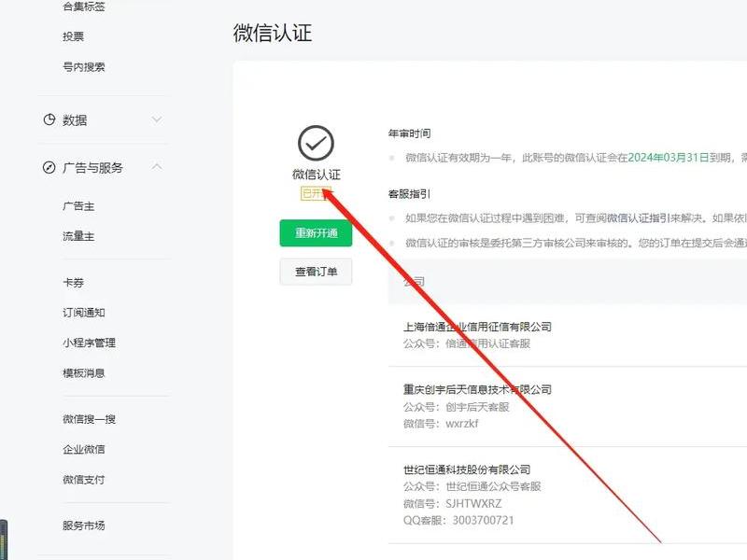
Task: Click 公众号: 创宇后天客服 text
Action: tap(457, 407)
